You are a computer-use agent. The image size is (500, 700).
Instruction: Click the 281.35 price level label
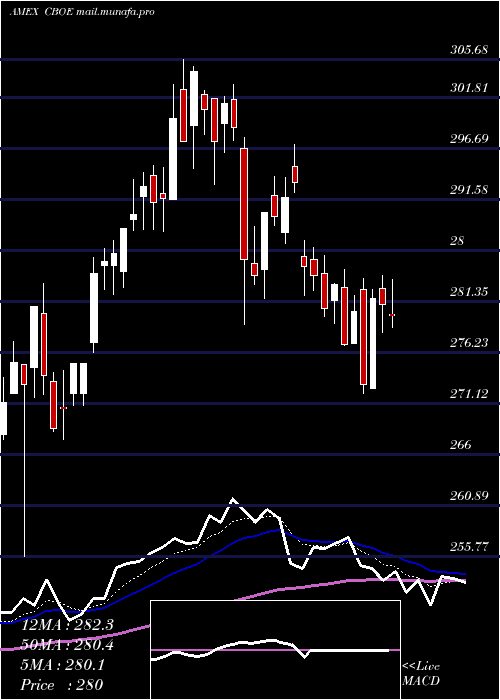coord(468,292)
